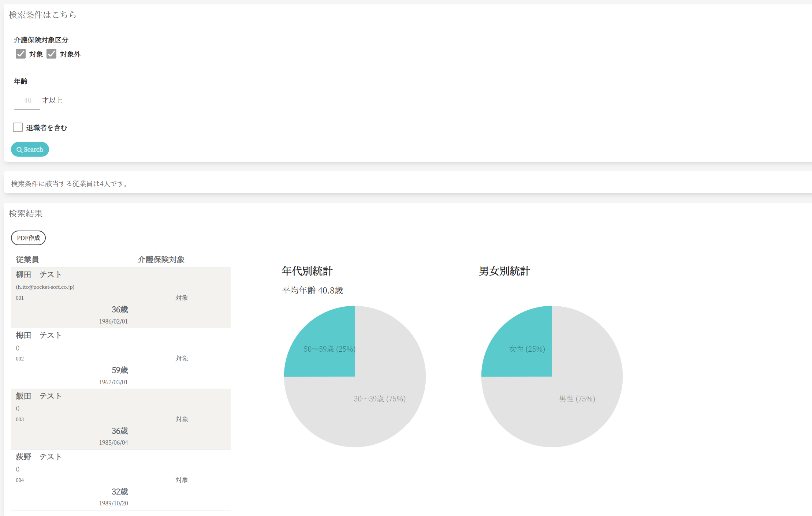Viewport: 812px width, 516px height.
Task: Click the magnifier icon in Search button
Action: coord(19,150)
